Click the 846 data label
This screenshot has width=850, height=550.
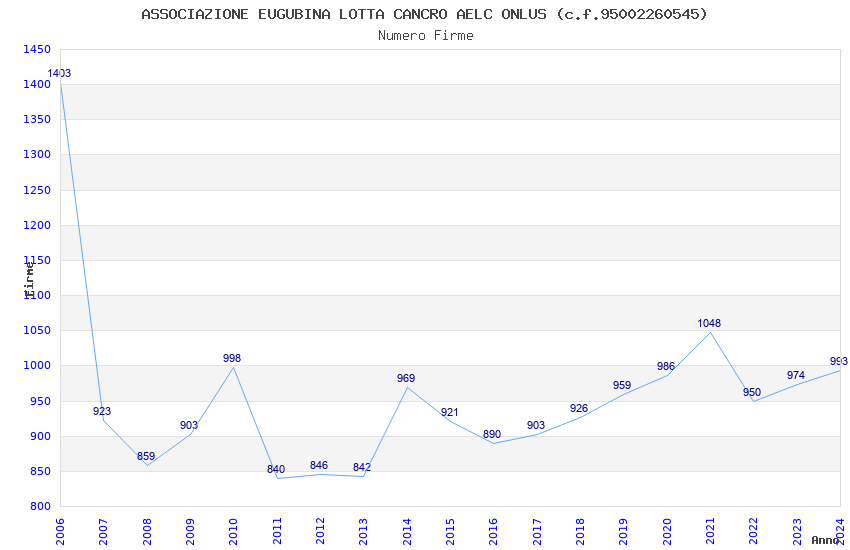tap(319, 465)
